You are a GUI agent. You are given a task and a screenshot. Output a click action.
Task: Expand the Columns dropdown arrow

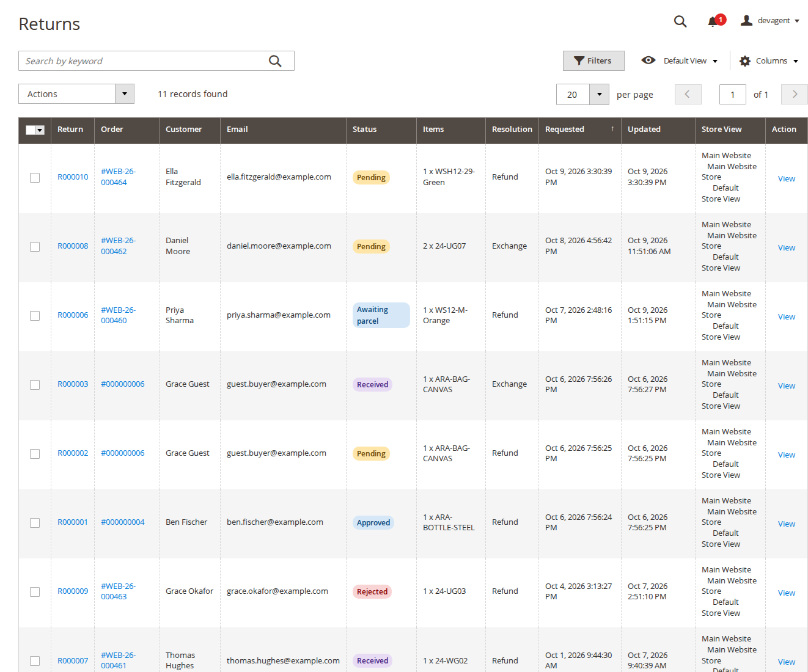pyautogui.click(x=796, y=61)
